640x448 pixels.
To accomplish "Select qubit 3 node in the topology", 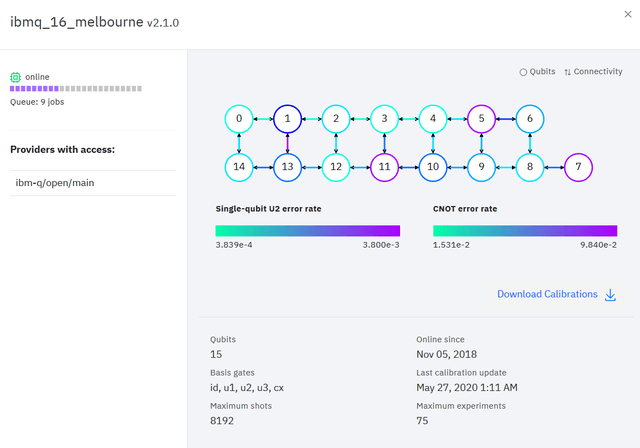I will tap(384, 119).
